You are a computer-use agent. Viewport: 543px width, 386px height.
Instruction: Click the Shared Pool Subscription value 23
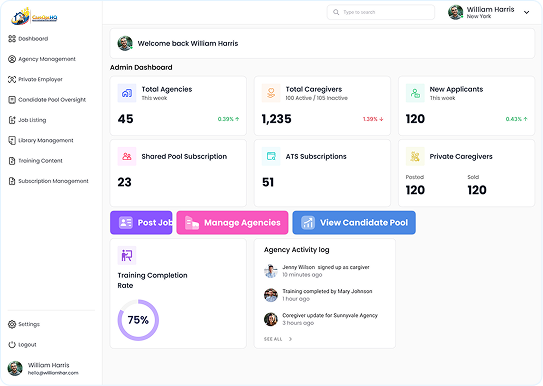point(124,182)
